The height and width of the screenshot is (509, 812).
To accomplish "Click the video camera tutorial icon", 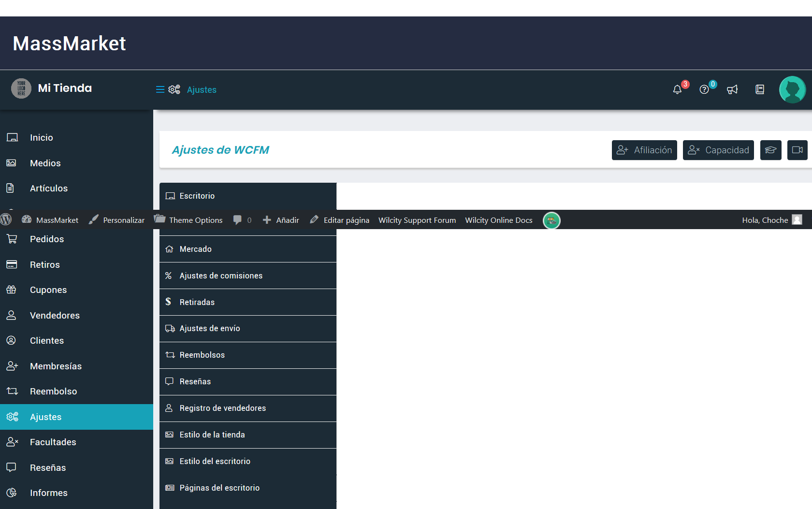I will tap(797, 150).
